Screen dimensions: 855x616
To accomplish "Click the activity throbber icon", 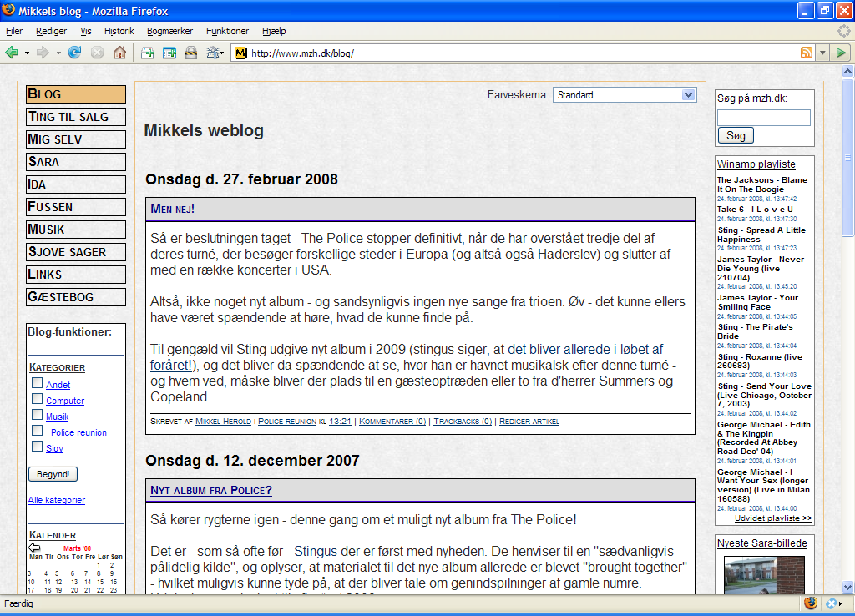I will pos(843,31).
